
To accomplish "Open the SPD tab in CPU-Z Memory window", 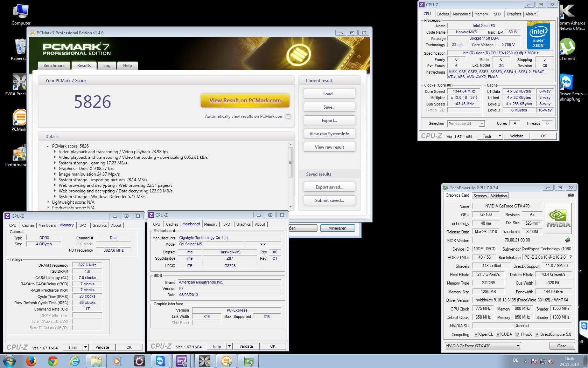I will point(83,225).
